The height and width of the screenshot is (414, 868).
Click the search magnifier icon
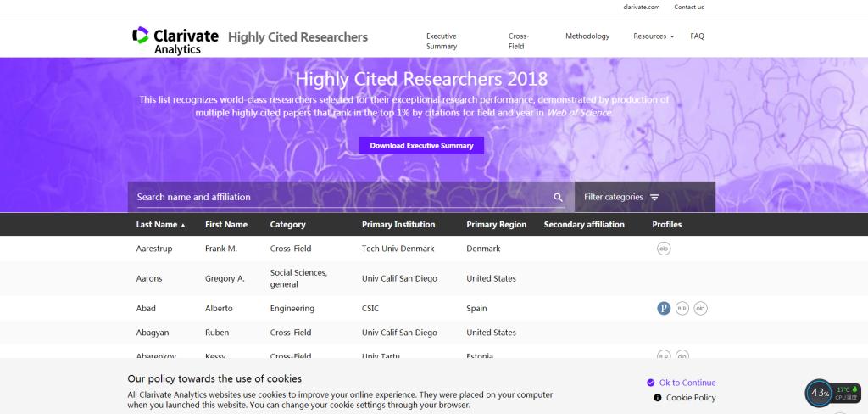[x=558, y=197]
